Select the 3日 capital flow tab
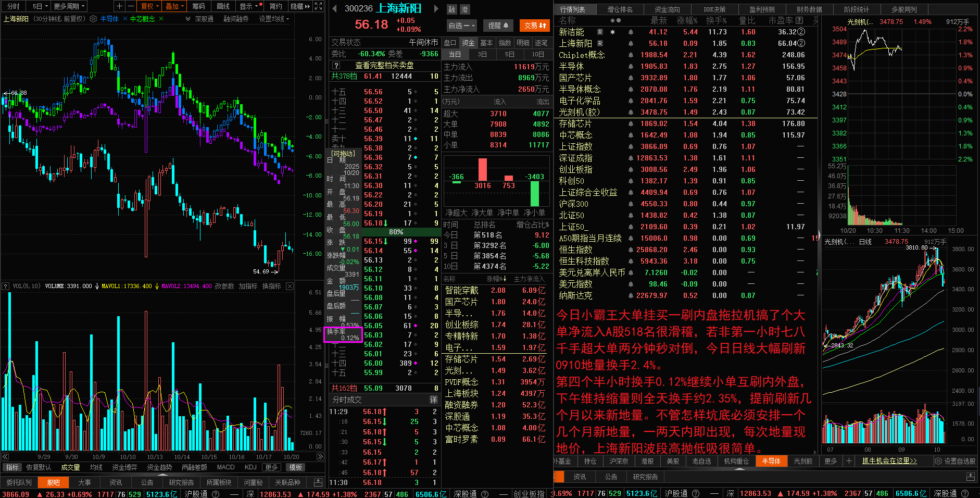The height and width of the screenshot is (498, 980). coord(482,54)
